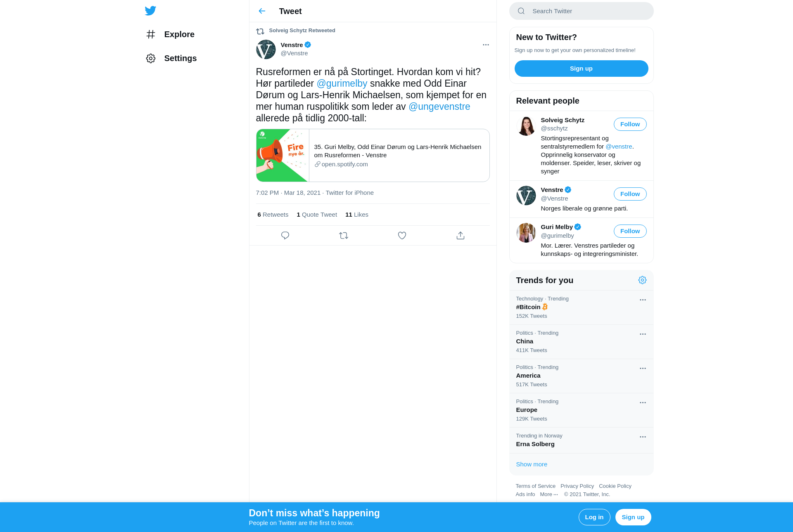793x532 pixels.
Task: Open Trends settings gear icon
Action: point(642,280)
